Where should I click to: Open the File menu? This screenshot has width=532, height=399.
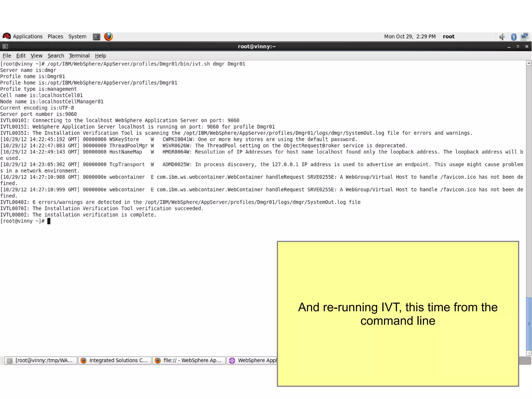pyautogui.click(x=7, y=56)
